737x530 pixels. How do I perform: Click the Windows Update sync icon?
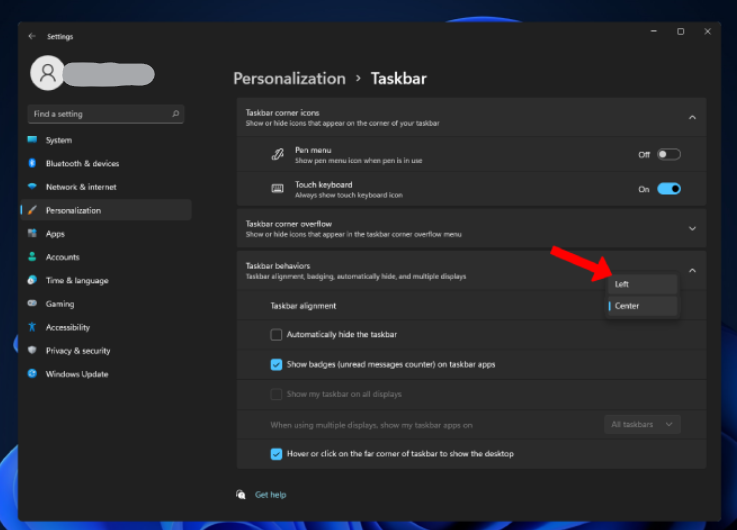(x=32, y=374)
